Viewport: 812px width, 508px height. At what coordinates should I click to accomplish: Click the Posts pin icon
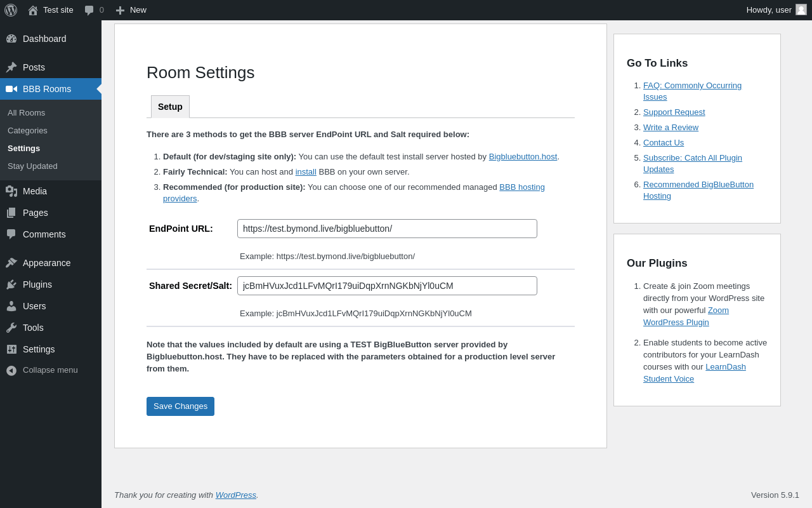coord(11,67)
